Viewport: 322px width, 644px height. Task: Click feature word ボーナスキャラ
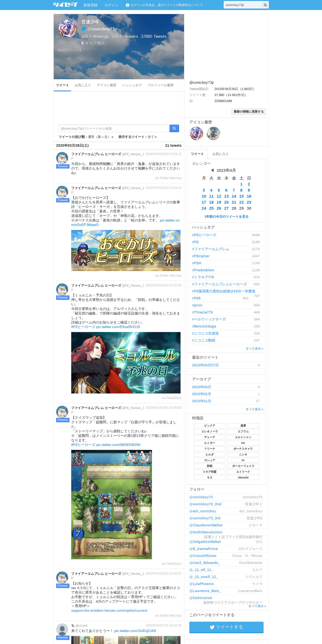click(243, 449)
